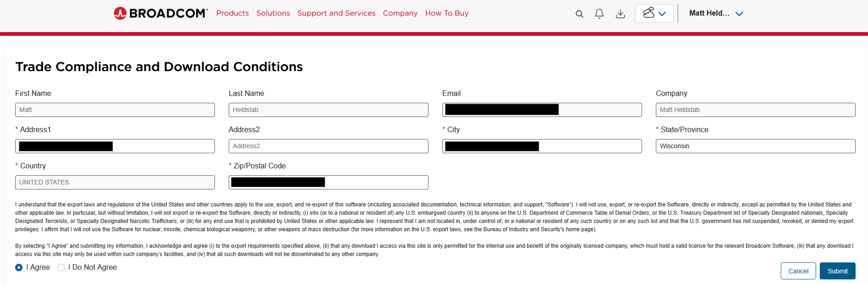The height and width of the screenshot is (284, 868).
Task: Click the State/Province field showing Wisconsin
Action: pos(755,146)
